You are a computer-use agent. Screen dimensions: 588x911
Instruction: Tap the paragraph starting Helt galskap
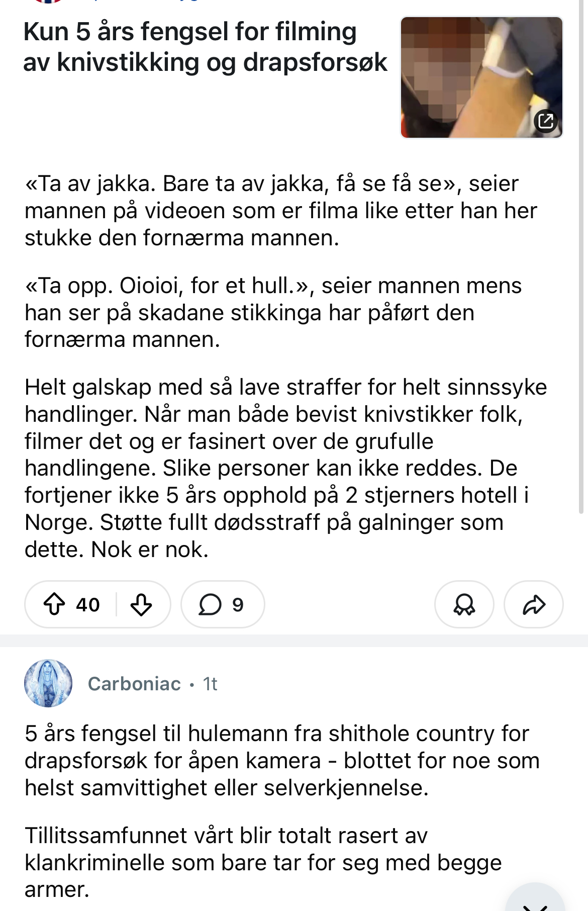tap(285, 468)
